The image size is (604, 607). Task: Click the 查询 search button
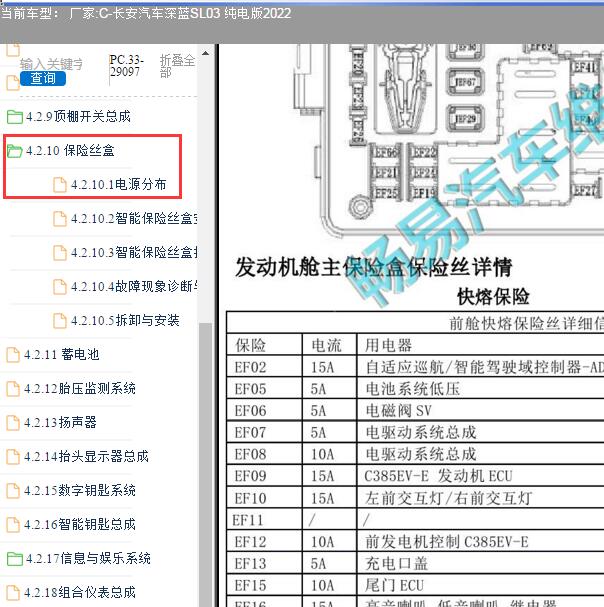click(43, 79)
